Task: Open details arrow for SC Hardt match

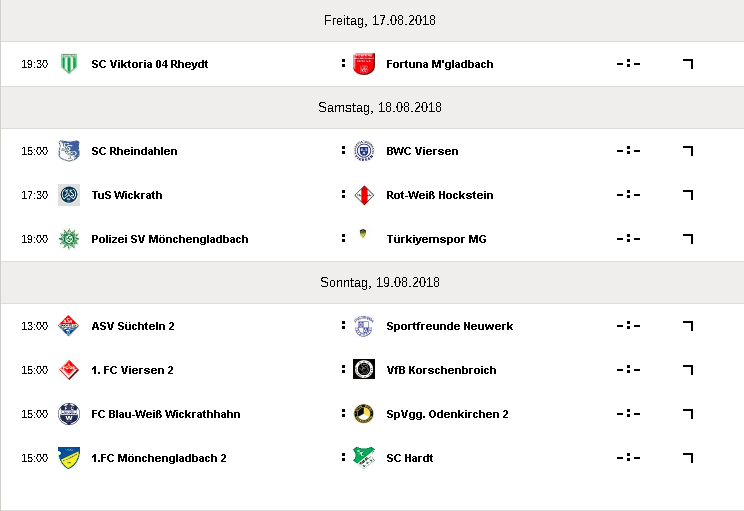Action: click(688, 458)
